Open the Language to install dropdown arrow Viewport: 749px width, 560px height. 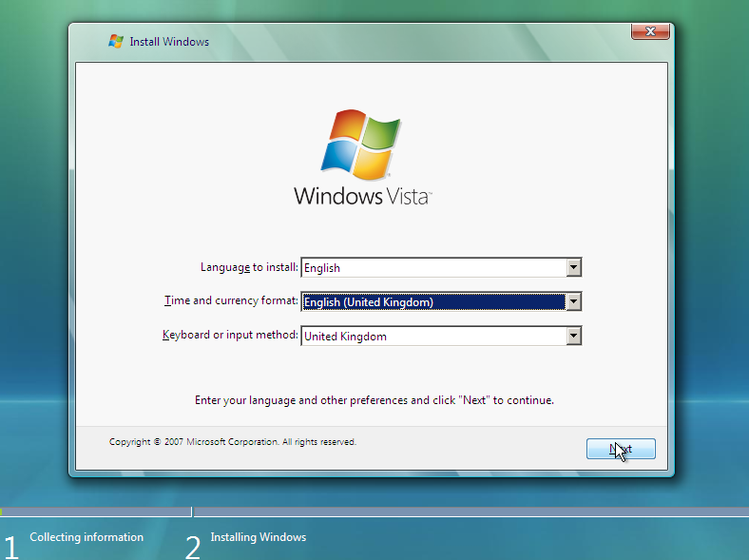click(574, 267)
